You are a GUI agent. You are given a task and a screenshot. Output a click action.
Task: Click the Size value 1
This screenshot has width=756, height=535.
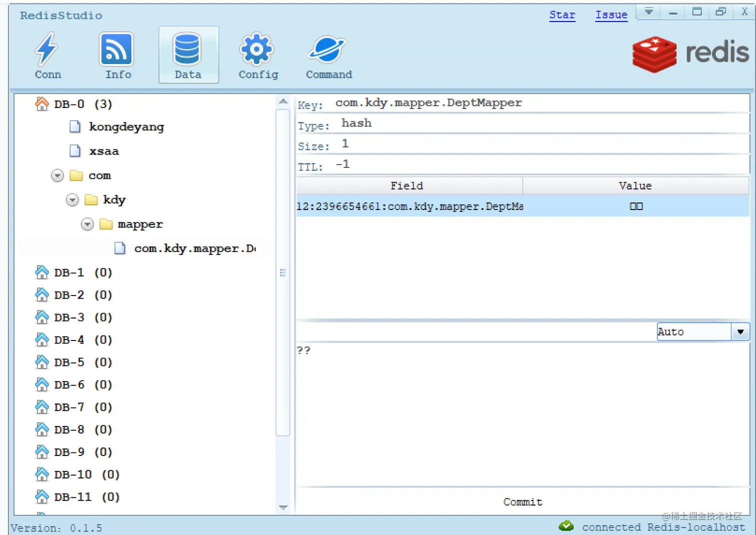pyautogui.click(x=345, y=144)
